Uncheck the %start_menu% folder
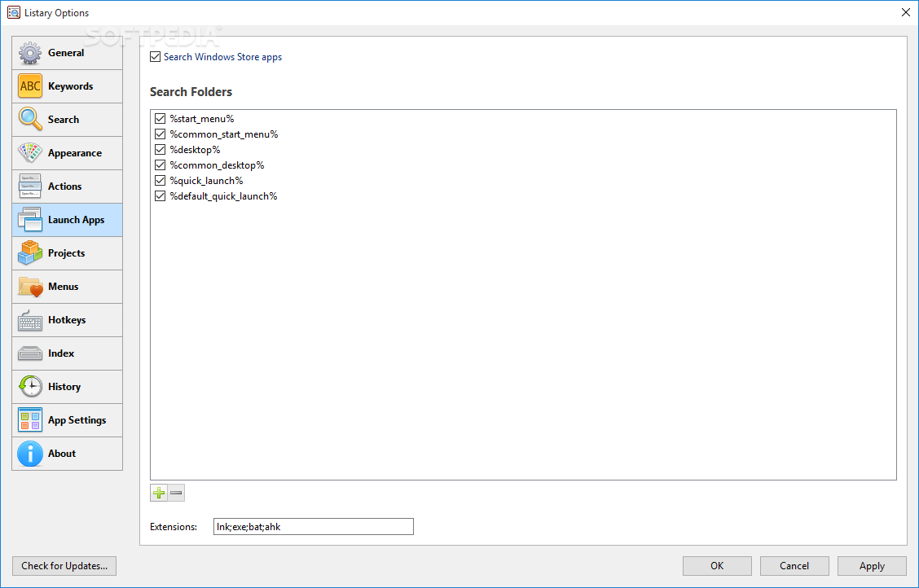Screen dimensions: 919x588 [160, 119]
